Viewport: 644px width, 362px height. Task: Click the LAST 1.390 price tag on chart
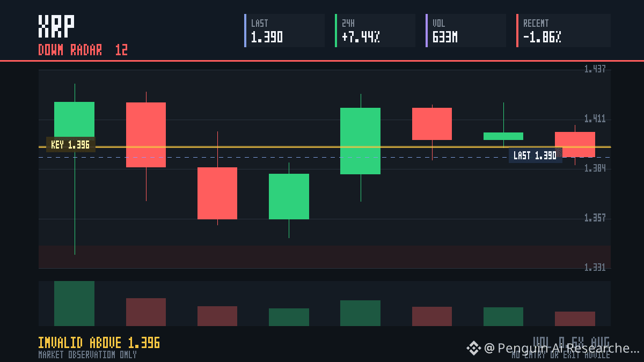pyautogui.click(x=536, y=156)
